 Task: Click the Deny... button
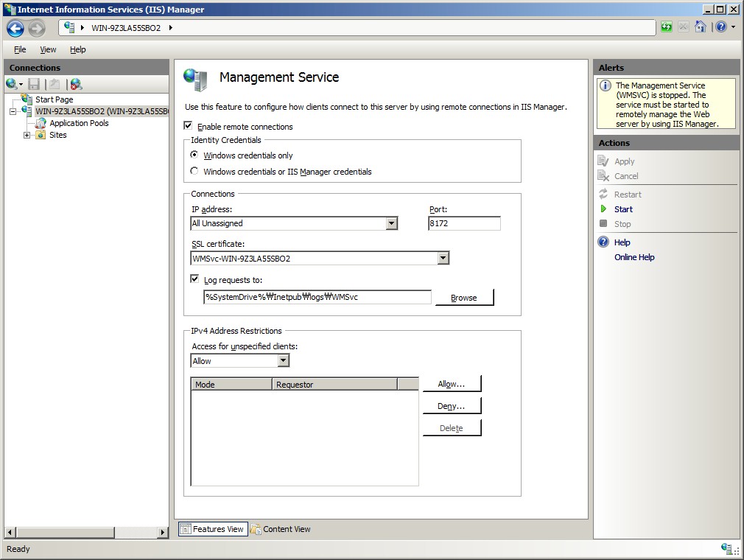(452, 406)
